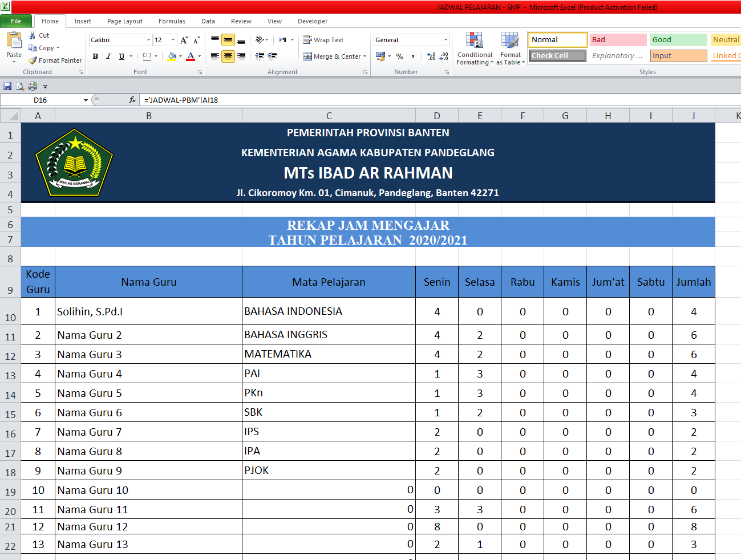Open the Page Layout ribbon tab
This screenshot has width=741, height=560.
coord(124,21)
